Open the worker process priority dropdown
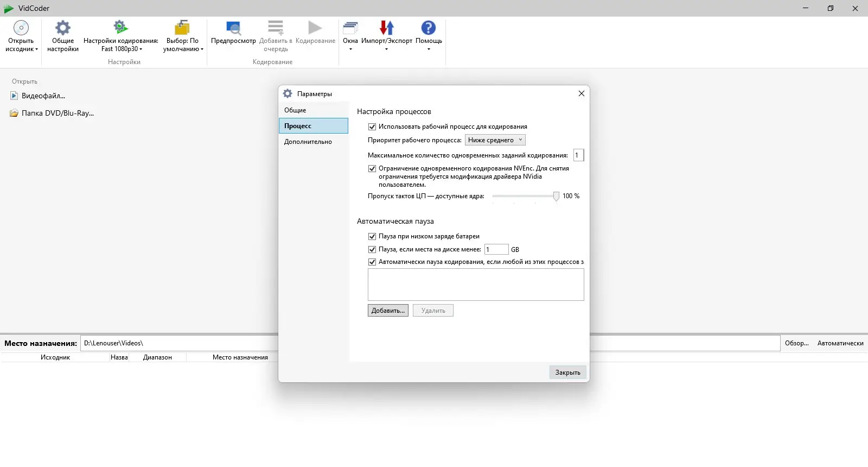This screenshot has width=868, height=467. click(x=495, y=140)
